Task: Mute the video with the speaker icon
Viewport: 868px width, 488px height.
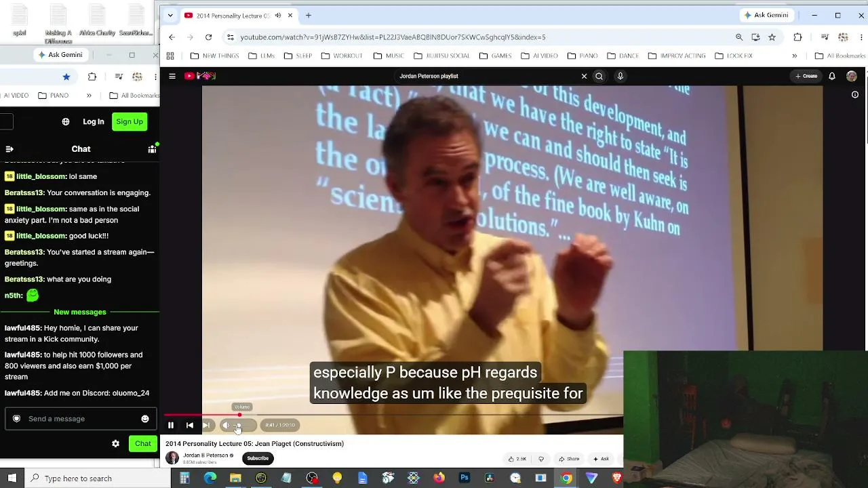Action: 226,425
